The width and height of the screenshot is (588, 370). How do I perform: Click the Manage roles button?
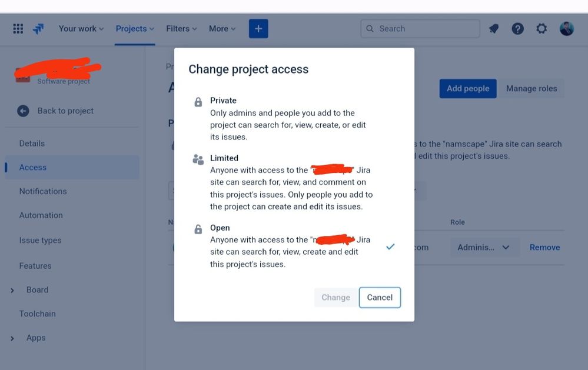coord(531,89)
